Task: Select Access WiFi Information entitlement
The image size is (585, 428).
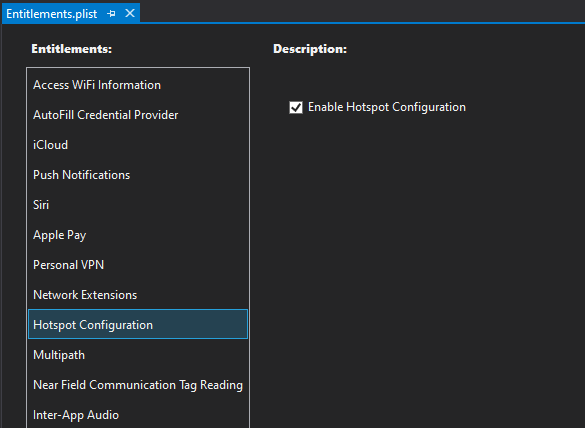Action: coord(138,85)
